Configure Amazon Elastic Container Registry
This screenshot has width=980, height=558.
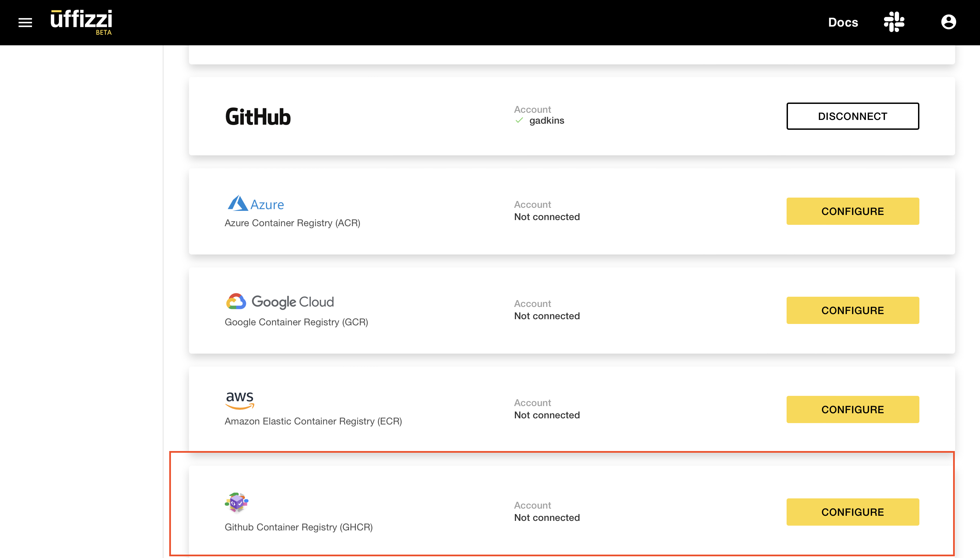point(852,409)
